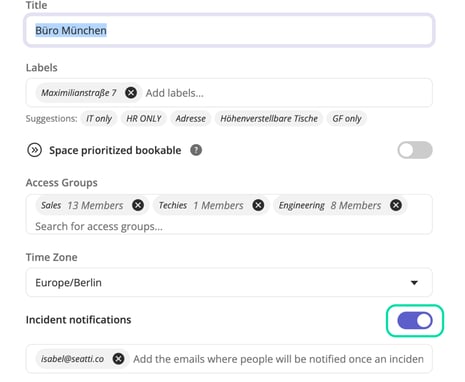Add the HR ONLY suggestion

[x=144, y=119]
